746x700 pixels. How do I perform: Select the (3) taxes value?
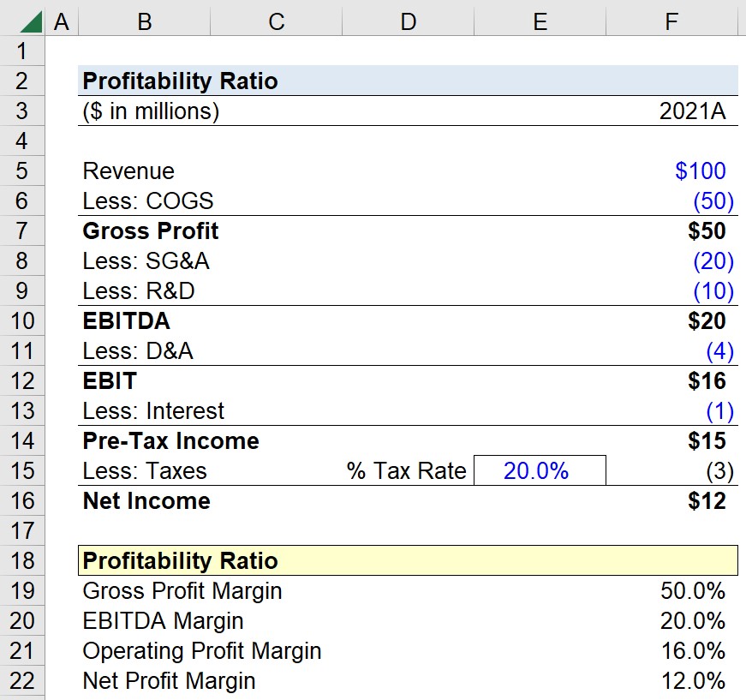click(x=719, y=470)
